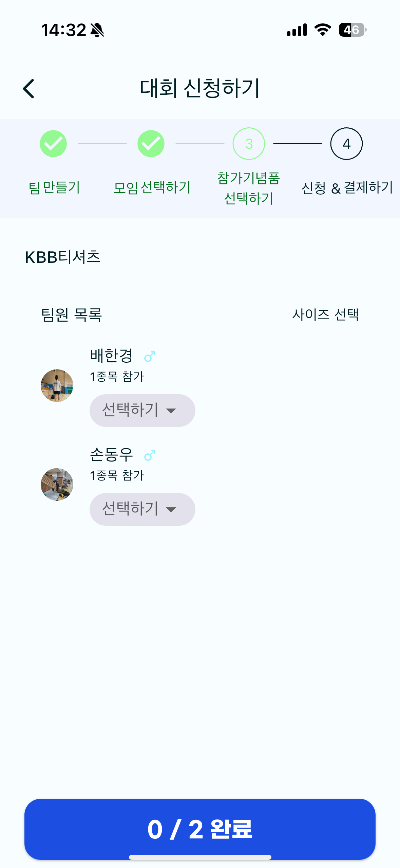Open 배한경's 선택하기 size dropdown

pos(142,410)
